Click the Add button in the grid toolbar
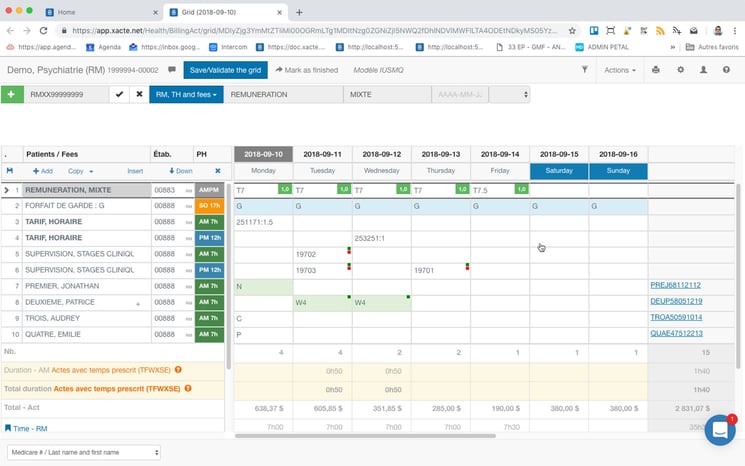The height and width of the screenshot is (466, 745). tap(43, 171)
